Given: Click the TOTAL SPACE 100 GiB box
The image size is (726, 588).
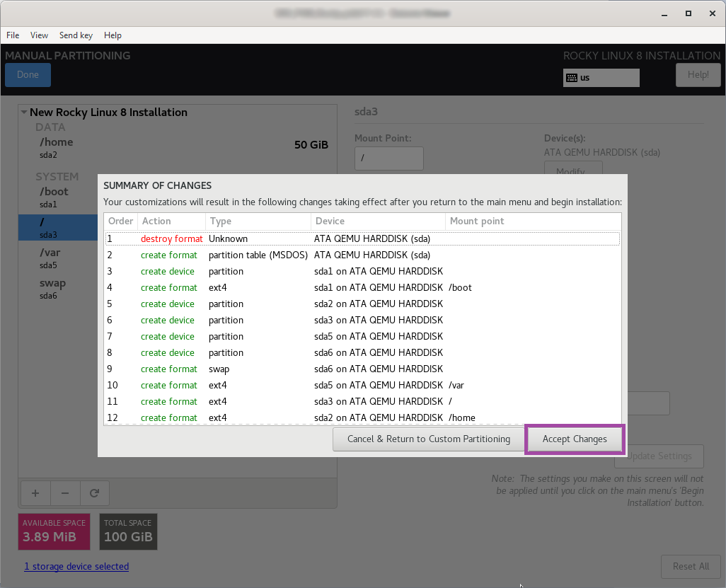Looking at the screenshot, I should click(128, 531).
